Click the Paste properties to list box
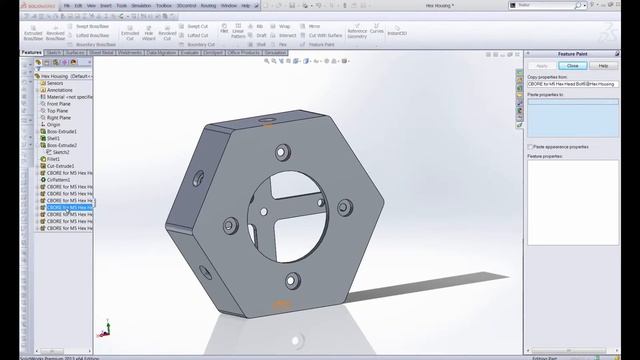The width and height of the screenshot is (640, 360). pyautogui.click(x=573, y=118)
